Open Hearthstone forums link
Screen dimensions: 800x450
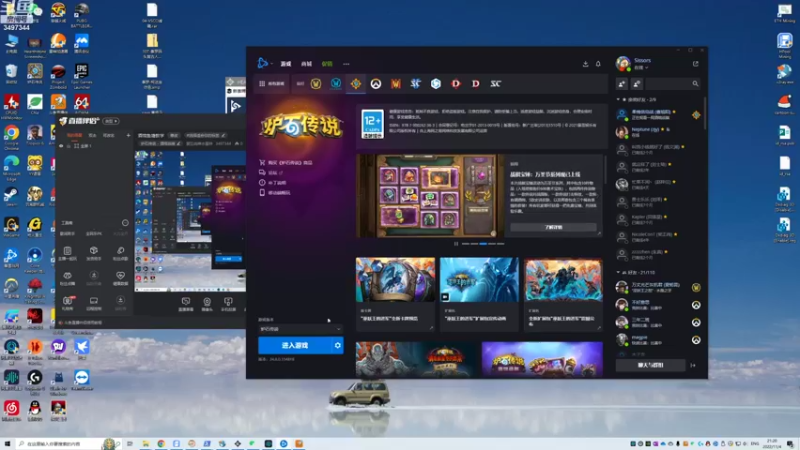pyautogui.click(x=271, y=173)
